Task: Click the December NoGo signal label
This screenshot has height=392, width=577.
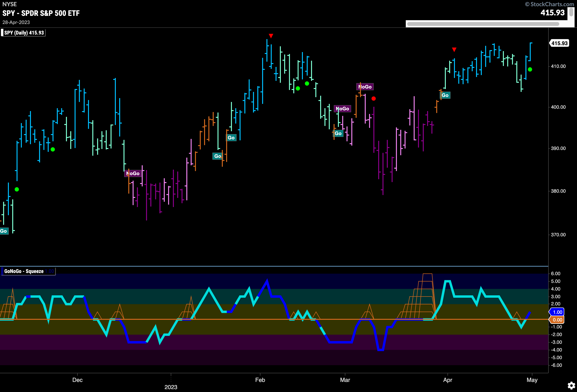Action: [x=133, y=173]
